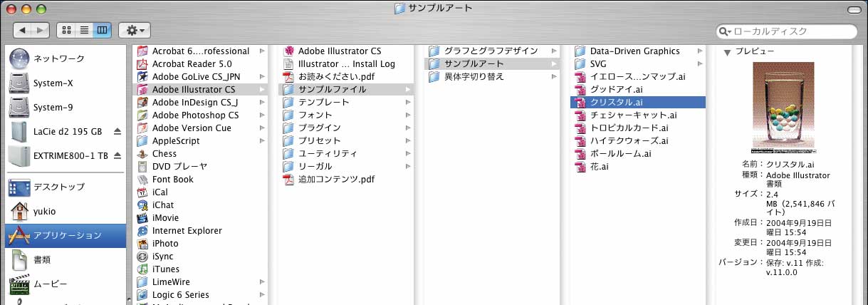Select iTunes application
The height and width of the screenshot is (305, 868).
[x=201, y=269]
